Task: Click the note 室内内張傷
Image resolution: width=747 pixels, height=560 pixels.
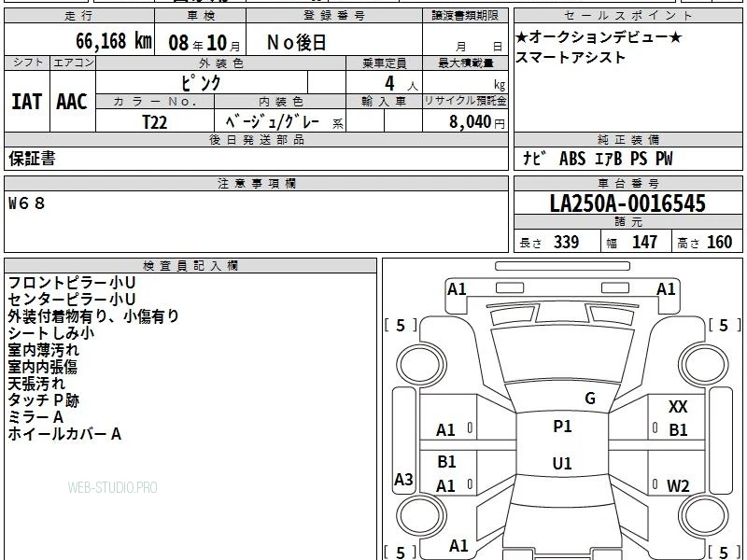Action: pyautogui.click(x=42, y=367)
